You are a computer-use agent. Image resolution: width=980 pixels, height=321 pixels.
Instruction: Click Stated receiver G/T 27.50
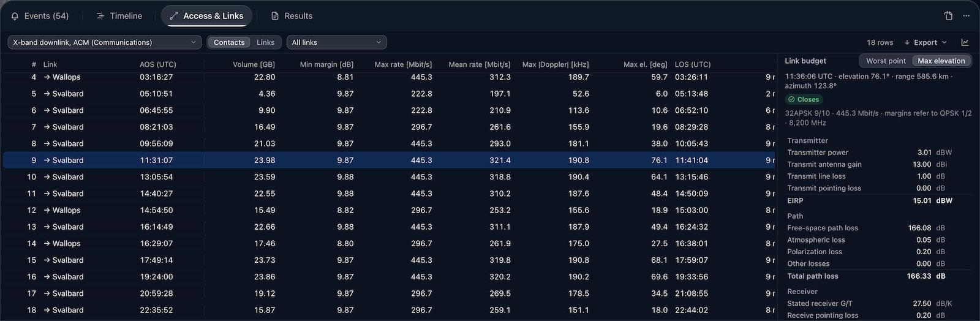(922, 303)
